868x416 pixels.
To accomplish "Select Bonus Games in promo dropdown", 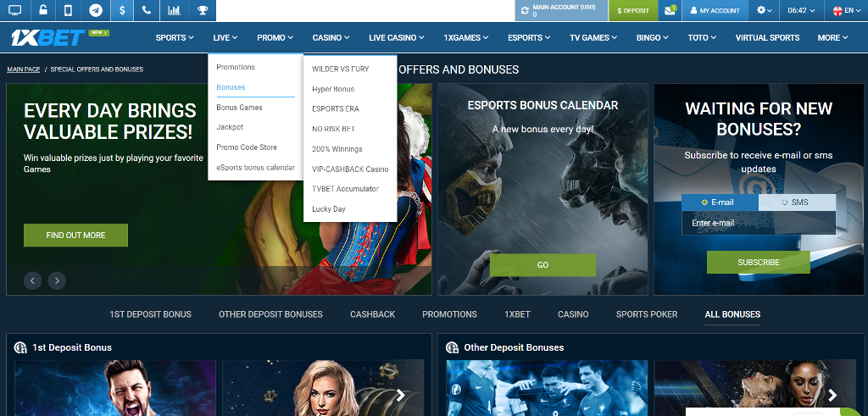I will tap(240, 108).
